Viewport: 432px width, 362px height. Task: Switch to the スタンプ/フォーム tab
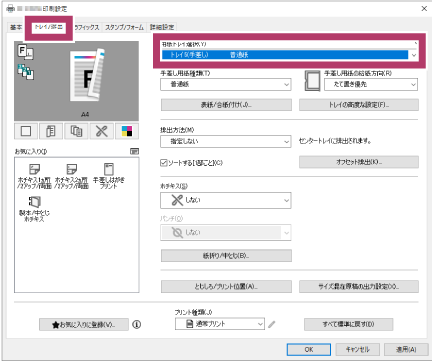coord(124,27)
